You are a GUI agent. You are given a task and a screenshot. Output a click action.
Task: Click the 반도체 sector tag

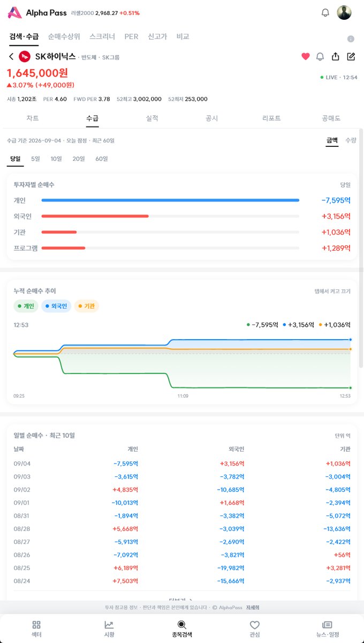tap(89, 57)
